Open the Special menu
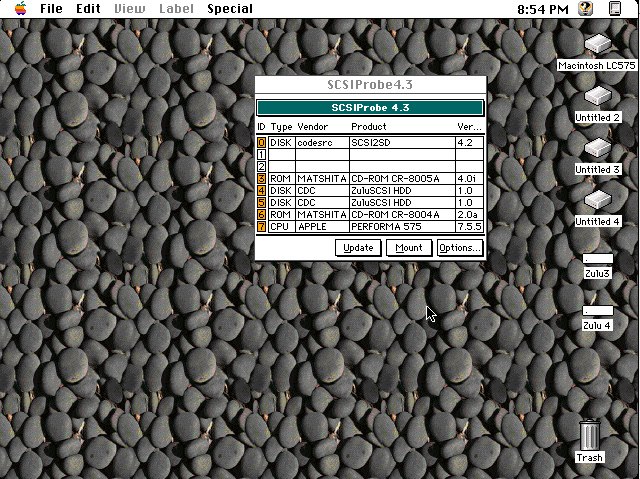640x479 pixels. [230, 9]
